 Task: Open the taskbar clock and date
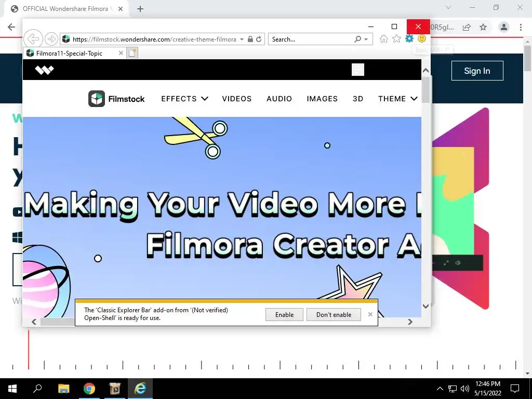pyautogui.click(x=488, y=389)
